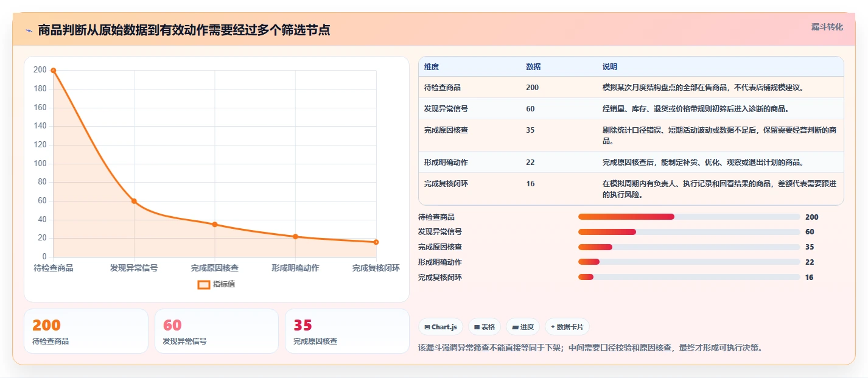The image size is (868, 378).
Task: Click the 发现异常信号 progress bar
Action: (x=689, y=232)
